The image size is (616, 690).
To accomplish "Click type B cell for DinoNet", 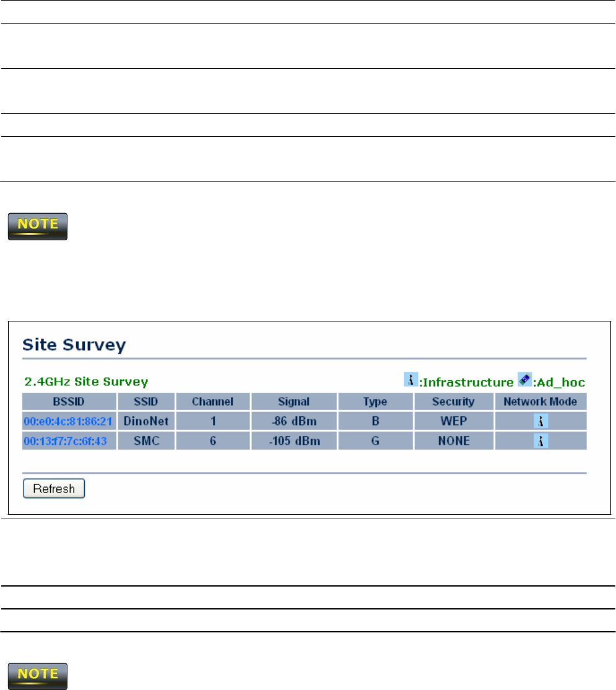I will coord(375,421).
